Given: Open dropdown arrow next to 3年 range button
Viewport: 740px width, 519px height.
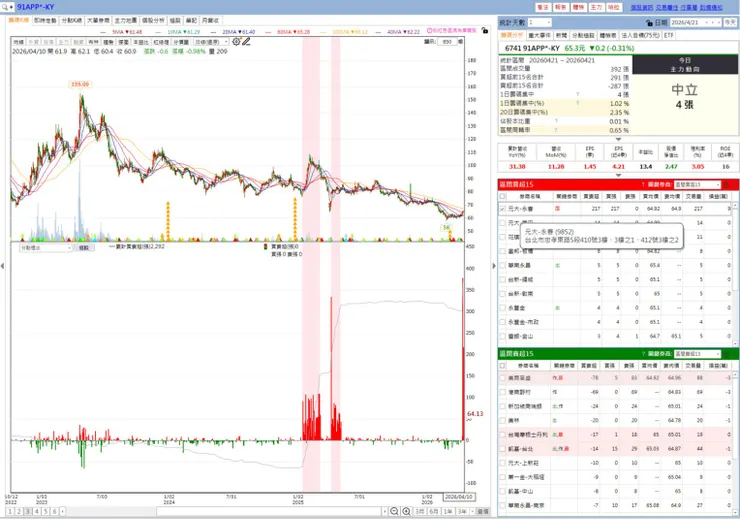Looking at the screenshot, I should coord(473,511).
